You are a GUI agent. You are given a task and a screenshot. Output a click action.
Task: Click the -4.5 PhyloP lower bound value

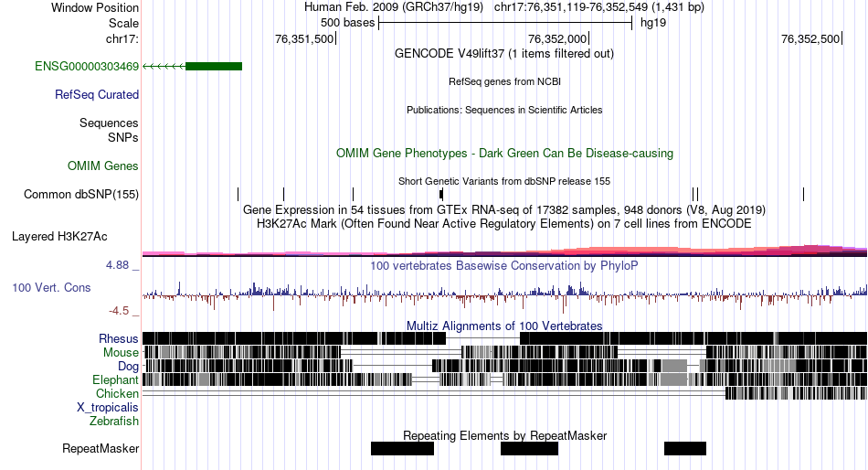(x=119, y=311)
